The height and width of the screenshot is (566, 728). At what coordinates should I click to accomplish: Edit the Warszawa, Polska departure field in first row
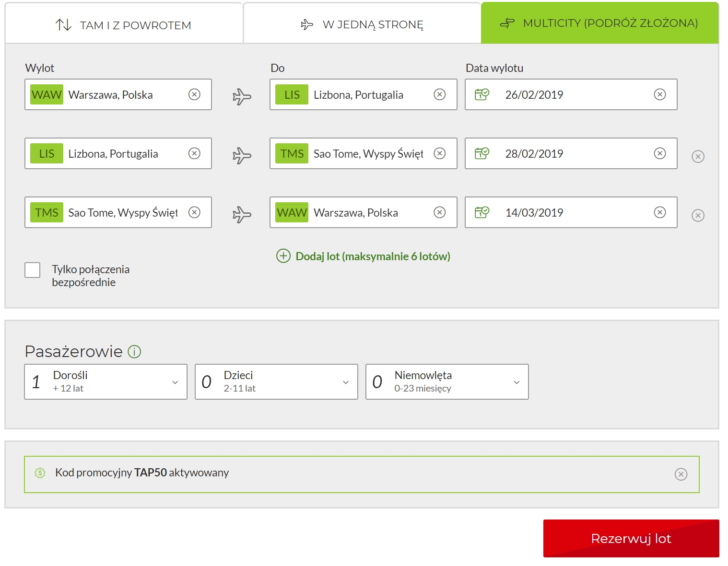point(118,94)
